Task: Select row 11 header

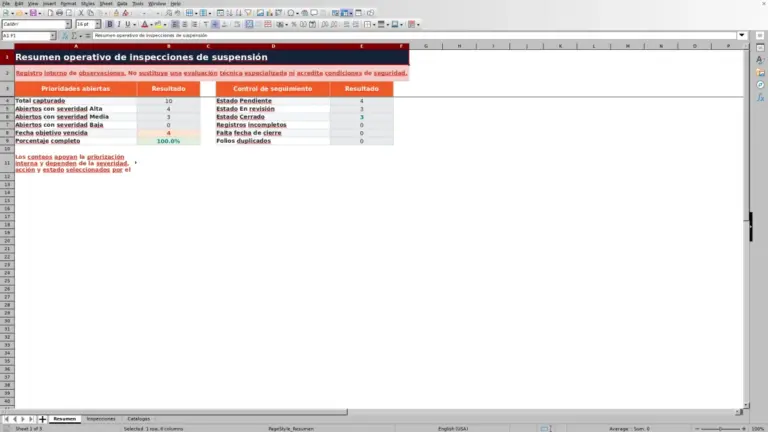Action: click(7, 163)
